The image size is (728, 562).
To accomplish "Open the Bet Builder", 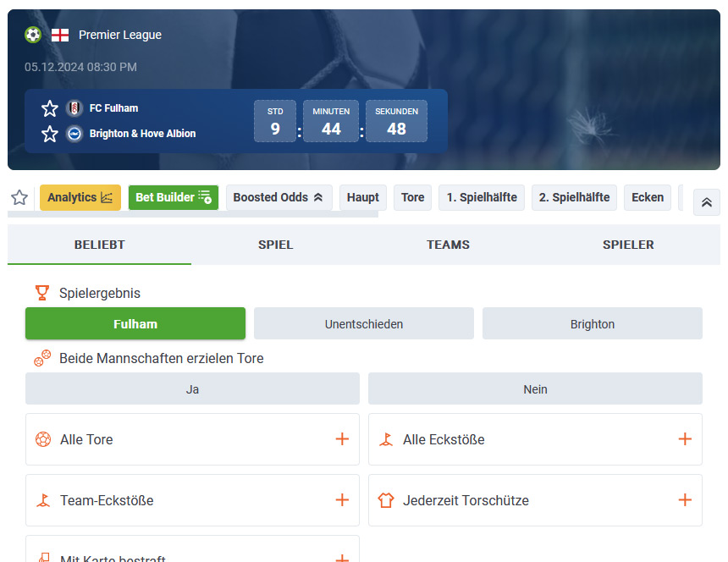I will (x=174, y=198).
